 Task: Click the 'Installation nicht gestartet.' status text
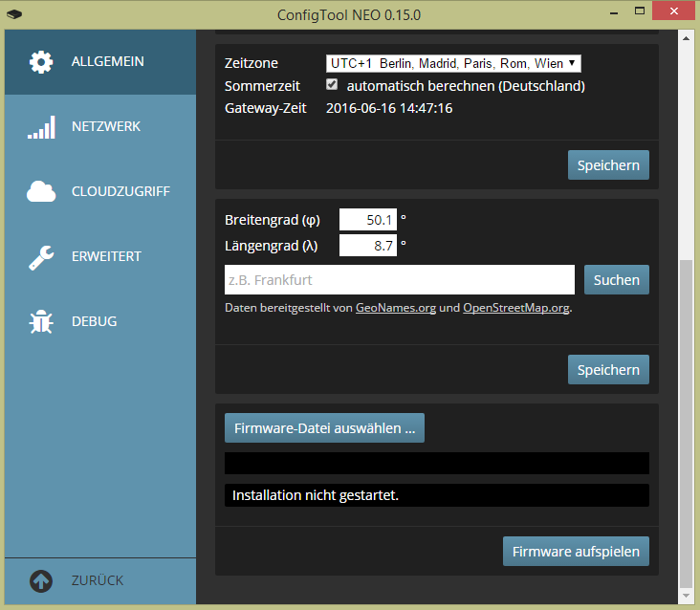pyautogui.click(x=316, y=495)
